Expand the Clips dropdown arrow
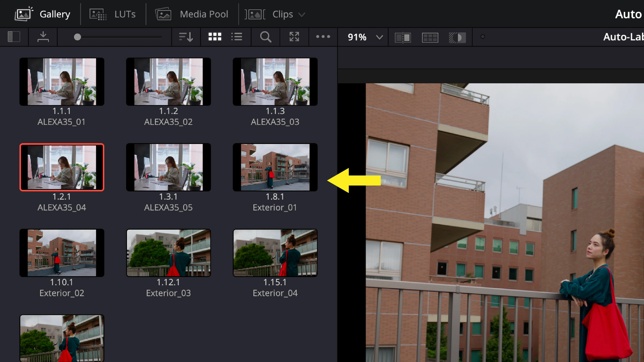The width and height of the screenshot is (644, 362). click(x=302, y=15)
